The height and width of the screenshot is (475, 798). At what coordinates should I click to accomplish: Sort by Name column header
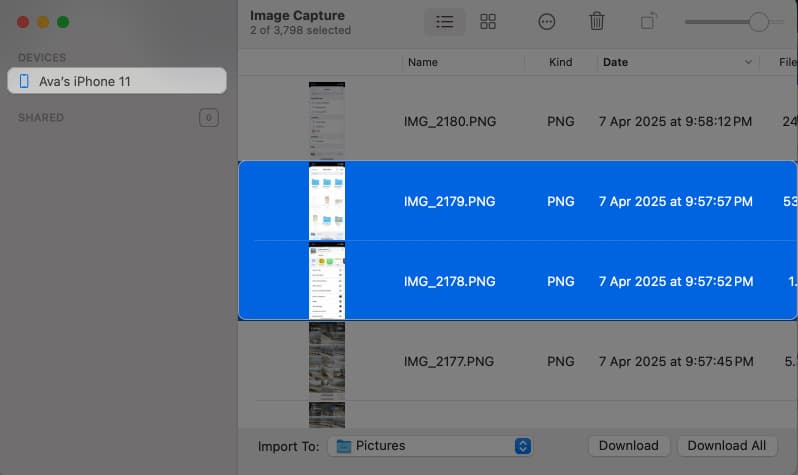[x=422, y=62]
